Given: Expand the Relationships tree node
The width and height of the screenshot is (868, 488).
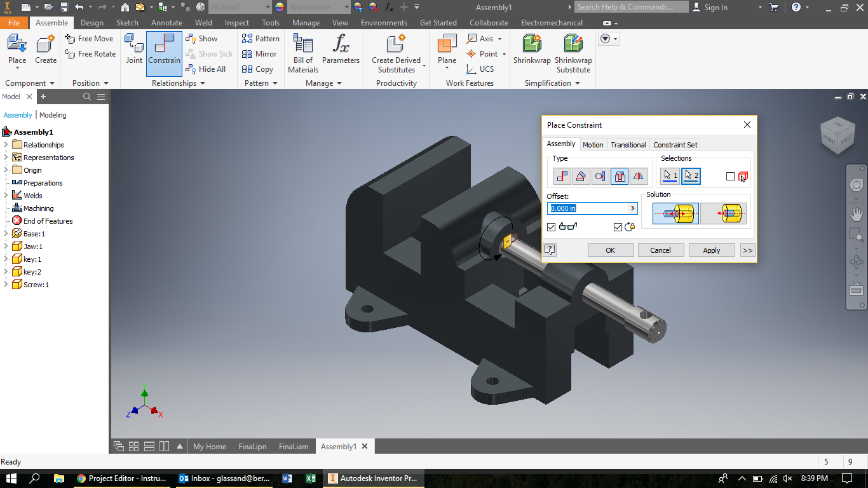Looking at the screenshot, I should coord(6,145).
